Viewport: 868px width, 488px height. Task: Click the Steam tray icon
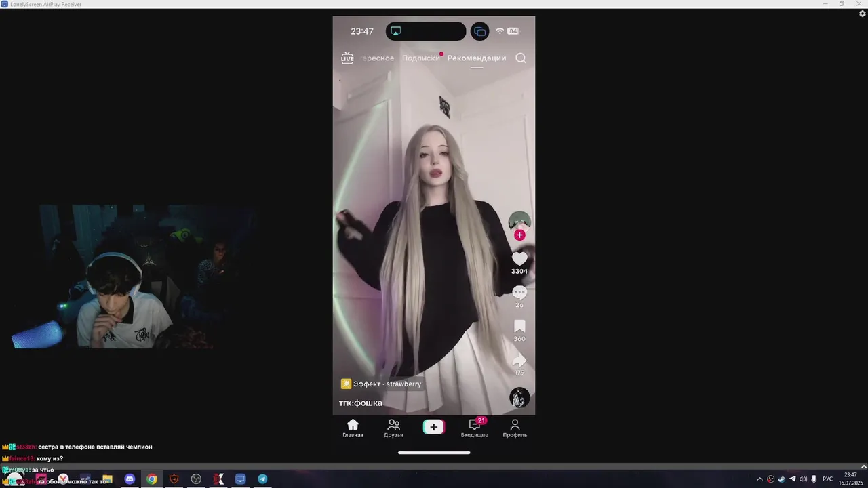(781, 479)
